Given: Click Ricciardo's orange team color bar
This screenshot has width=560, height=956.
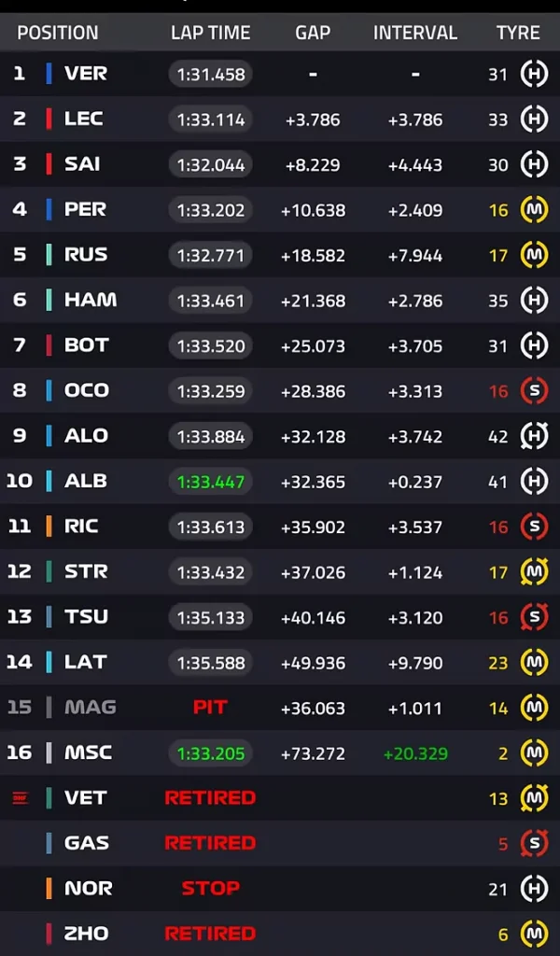Looking at the screenshot, I should 49,527.
